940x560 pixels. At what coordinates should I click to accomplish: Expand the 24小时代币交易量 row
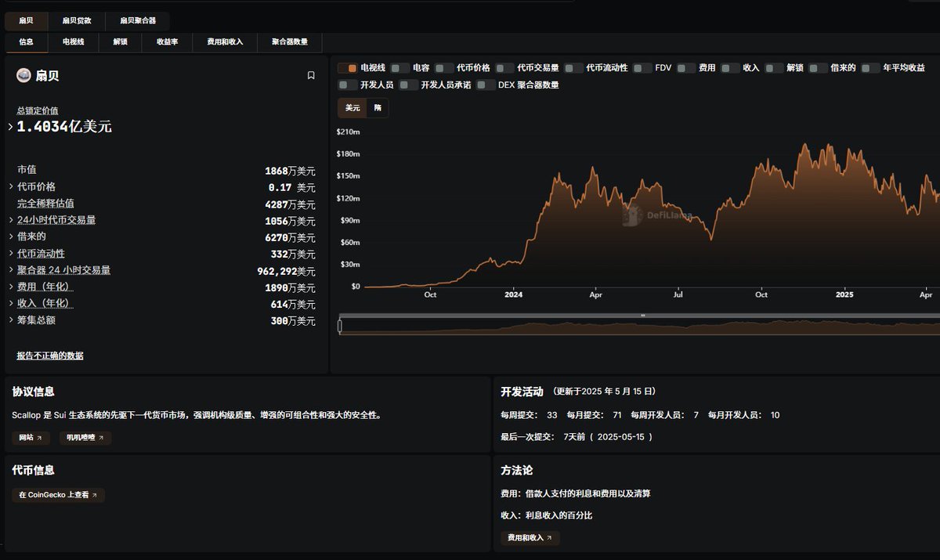click(x=11, y=220)
